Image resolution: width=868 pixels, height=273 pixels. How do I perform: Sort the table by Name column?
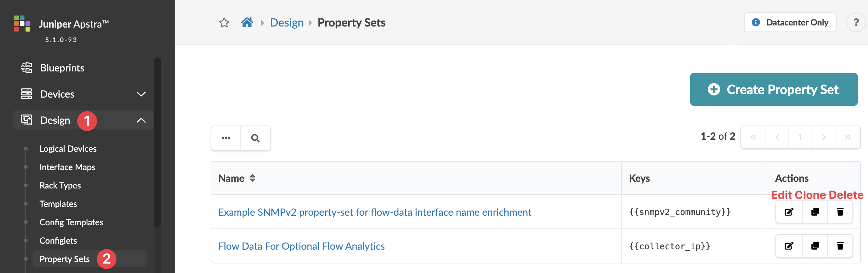point(252,178)
